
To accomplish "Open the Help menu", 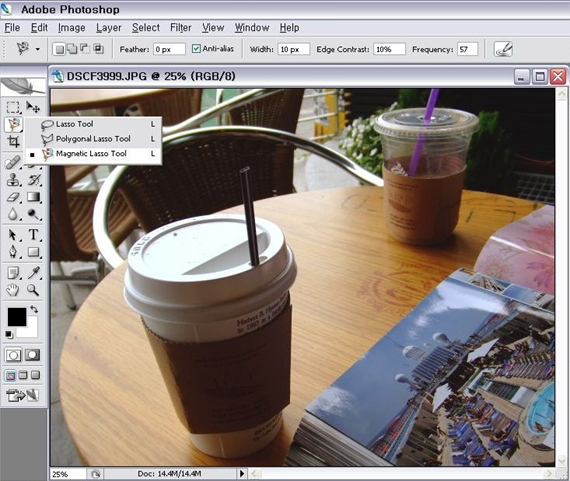I will [289, 28].
